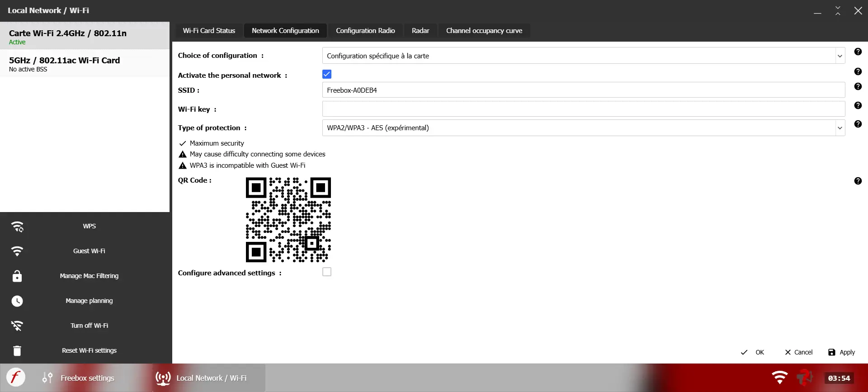
Task: Click the red alert tray icon
Action: tap(804, 377)
